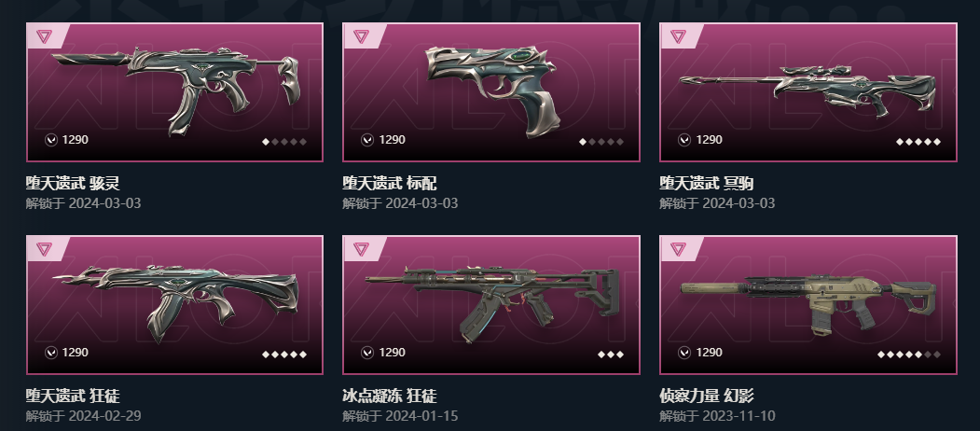Click tier badge on 堕天遗武 骇灵 card

(x=43, y=35)
